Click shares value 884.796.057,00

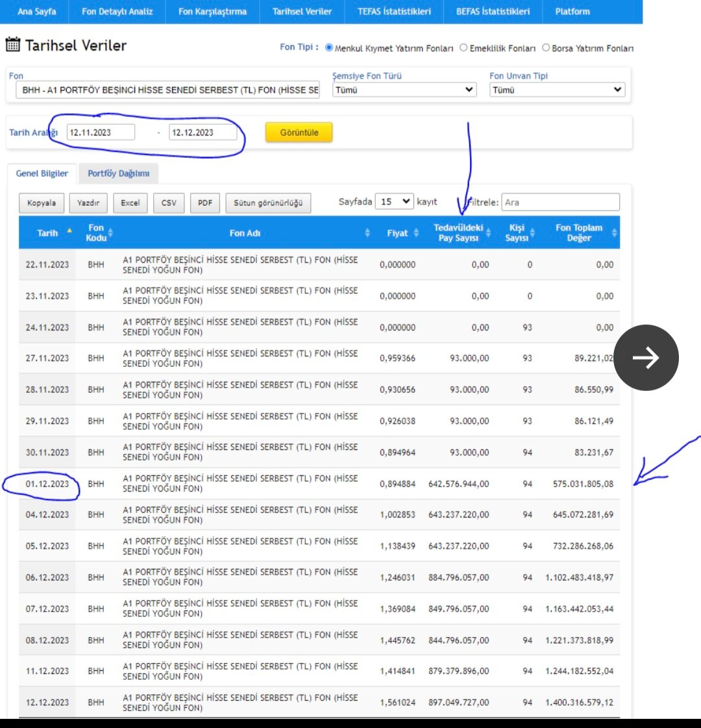click(458, 577)
